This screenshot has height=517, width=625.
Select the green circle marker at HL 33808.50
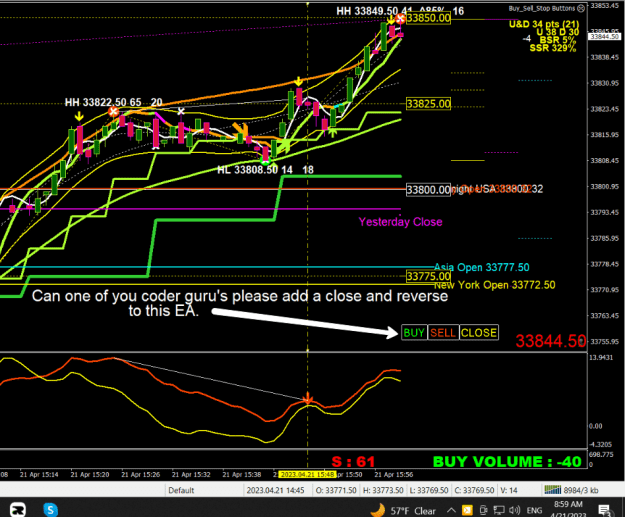265,160
